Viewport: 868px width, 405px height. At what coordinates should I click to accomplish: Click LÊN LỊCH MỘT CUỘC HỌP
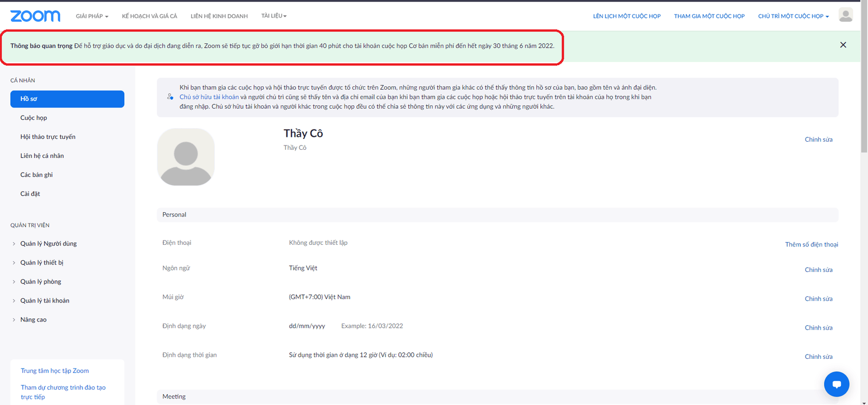627,16
